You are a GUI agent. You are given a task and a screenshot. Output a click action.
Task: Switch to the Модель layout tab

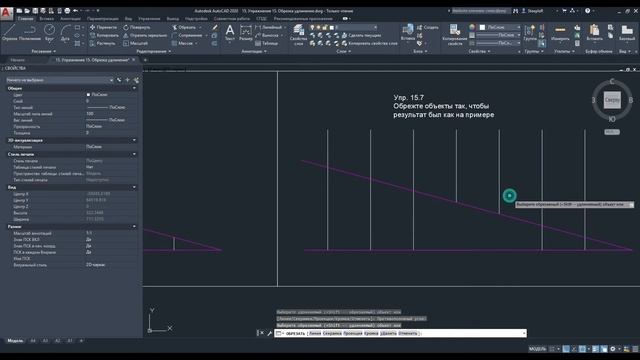[x=15, y=340]
